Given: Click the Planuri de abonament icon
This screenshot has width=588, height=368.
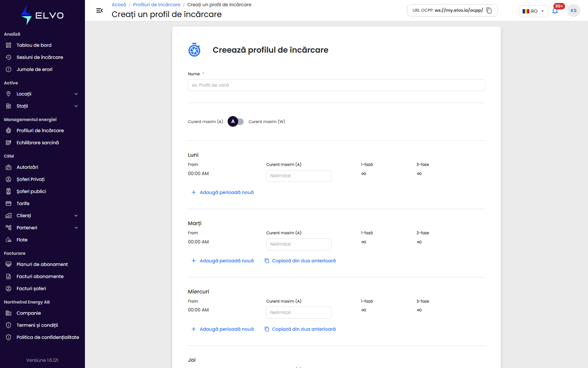Looking at the screenshot, I should [x=8, y=264].
